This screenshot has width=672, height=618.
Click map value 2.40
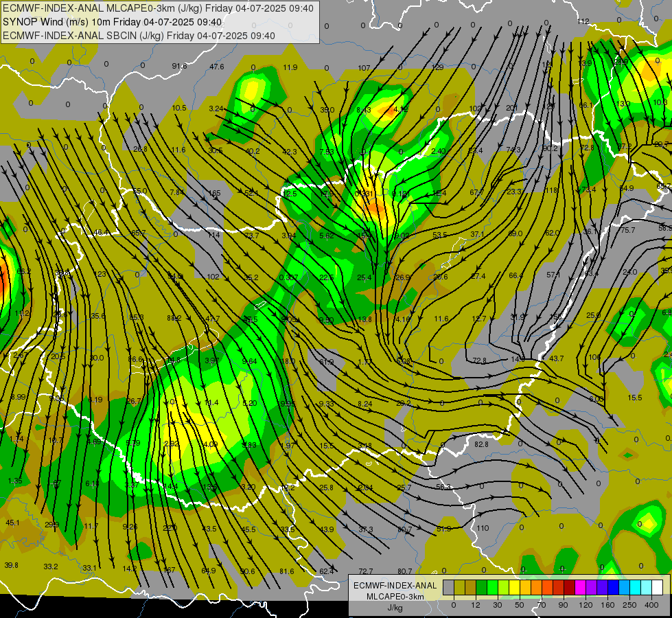(x=439, y=151)
